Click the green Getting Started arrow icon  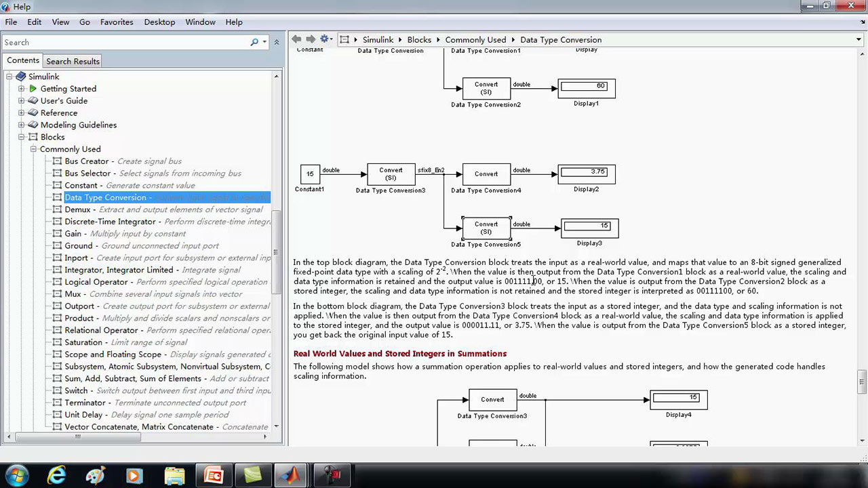(33, 89)
